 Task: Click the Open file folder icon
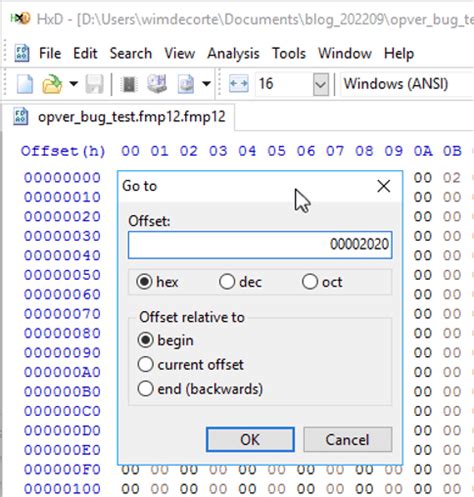pyautogui.click(x=52, y=84)
